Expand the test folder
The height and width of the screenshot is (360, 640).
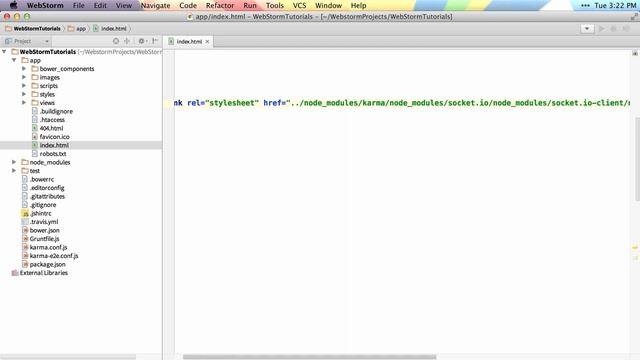(x=14, y=171)
